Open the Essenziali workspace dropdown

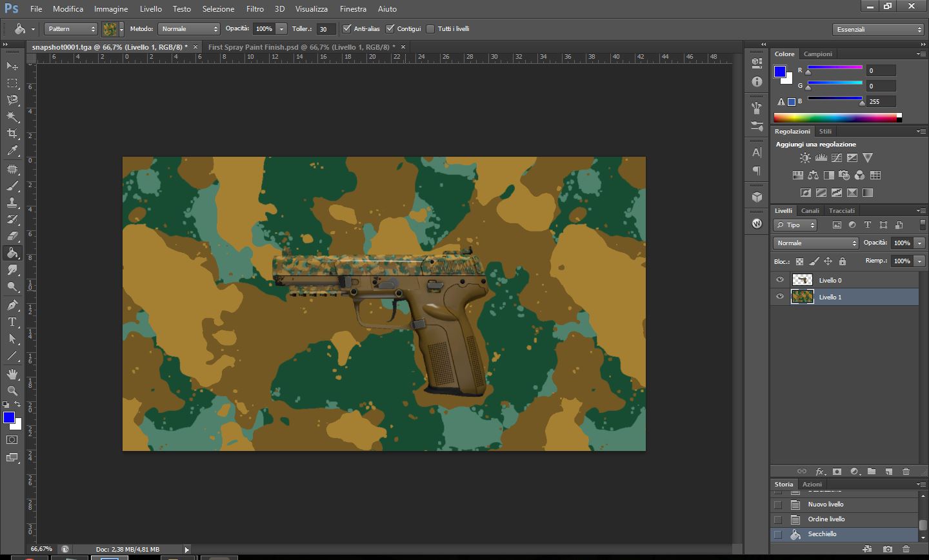tap(878, 30)
